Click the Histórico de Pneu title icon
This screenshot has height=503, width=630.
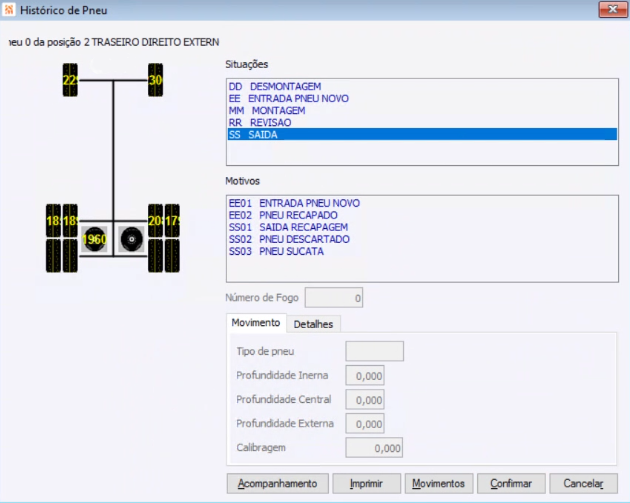point(8,9)
